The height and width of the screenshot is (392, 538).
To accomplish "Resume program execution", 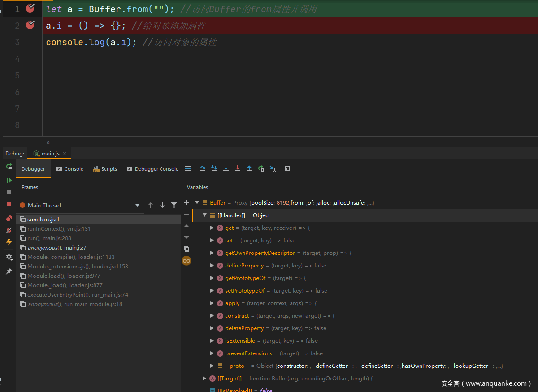I will (9, 180).
